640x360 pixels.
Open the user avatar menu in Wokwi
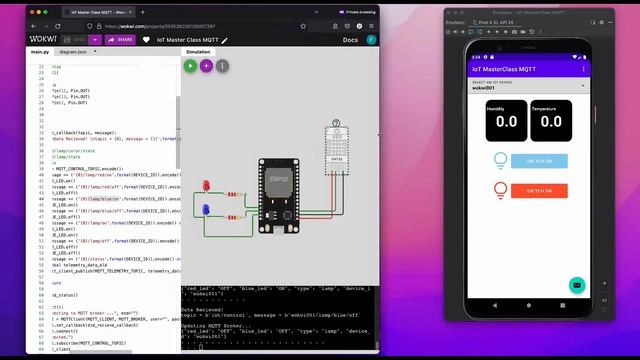371,40
